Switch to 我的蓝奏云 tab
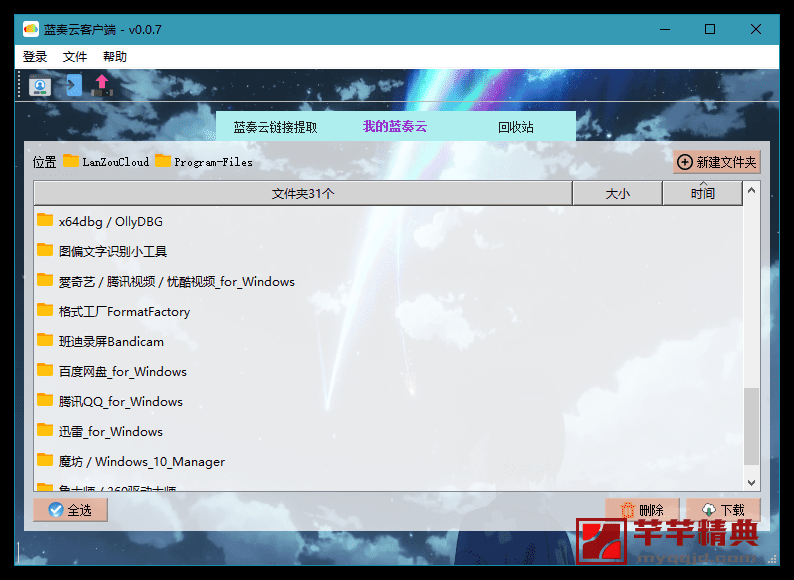794x580 pixels. coord(395,127)
